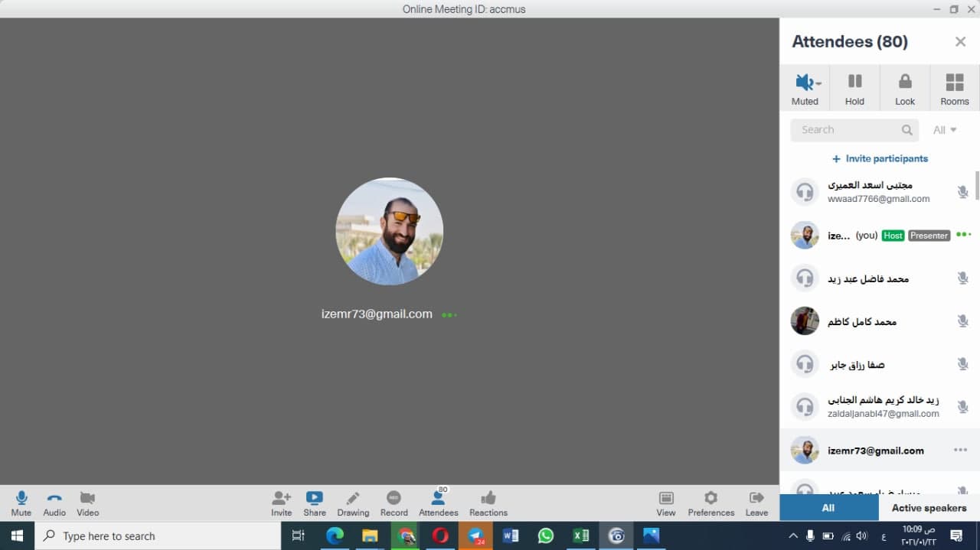This screenshot has width=980, height=550.
Task: Open the notification center
Action: (956, 535)
